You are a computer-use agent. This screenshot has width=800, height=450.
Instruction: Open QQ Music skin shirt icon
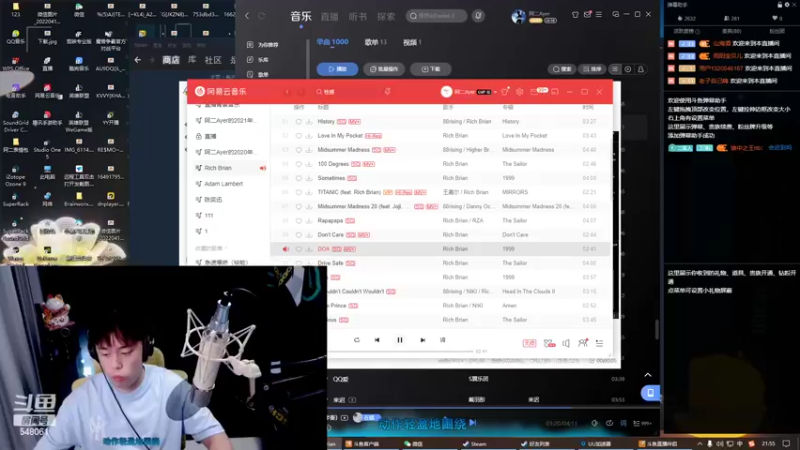575,14
